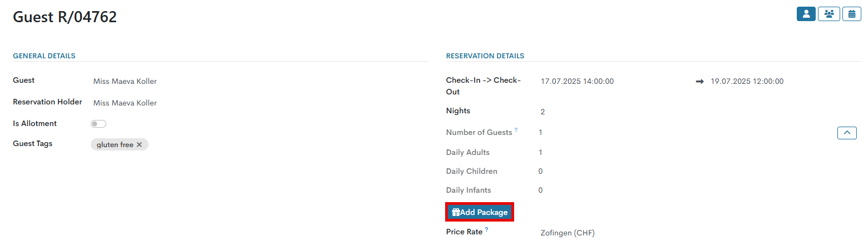Remove the gluten free tag with X

(139, 144)
